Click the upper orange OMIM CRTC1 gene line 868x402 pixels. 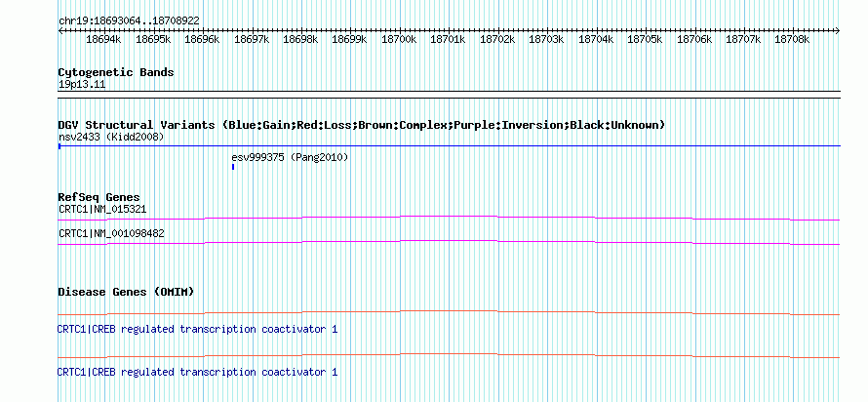[449, 313]
